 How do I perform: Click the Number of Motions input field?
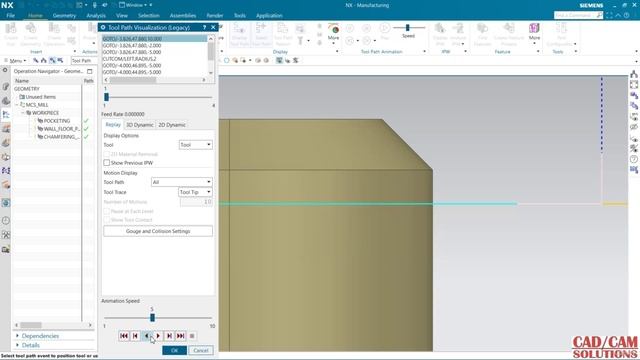coord(196,202)
